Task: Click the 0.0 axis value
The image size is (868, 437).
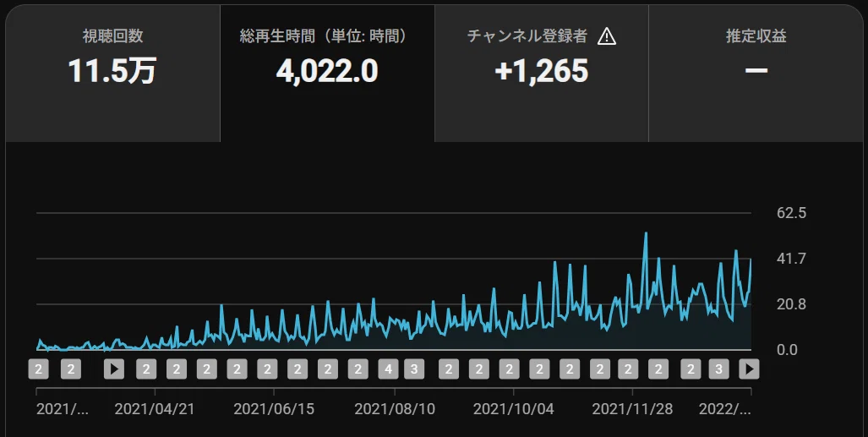Action: tap(787, 350)
